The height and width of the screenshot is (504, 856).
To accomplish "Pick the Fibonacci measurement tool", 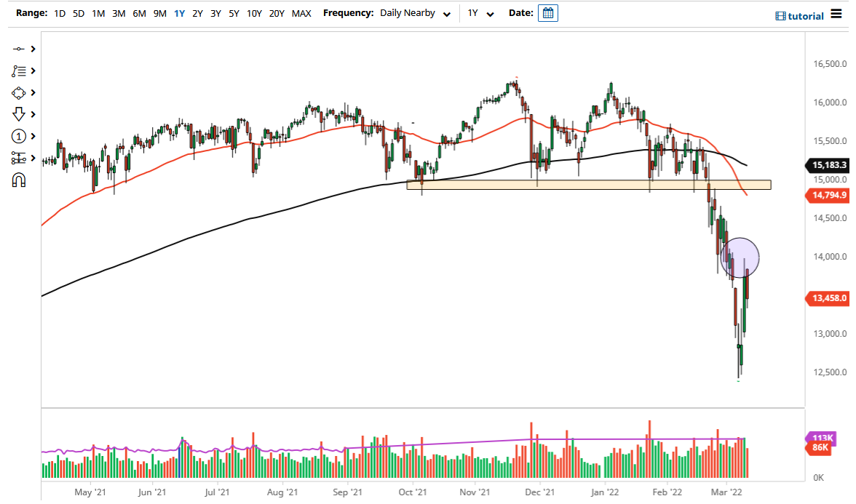I will click(20, 158).
